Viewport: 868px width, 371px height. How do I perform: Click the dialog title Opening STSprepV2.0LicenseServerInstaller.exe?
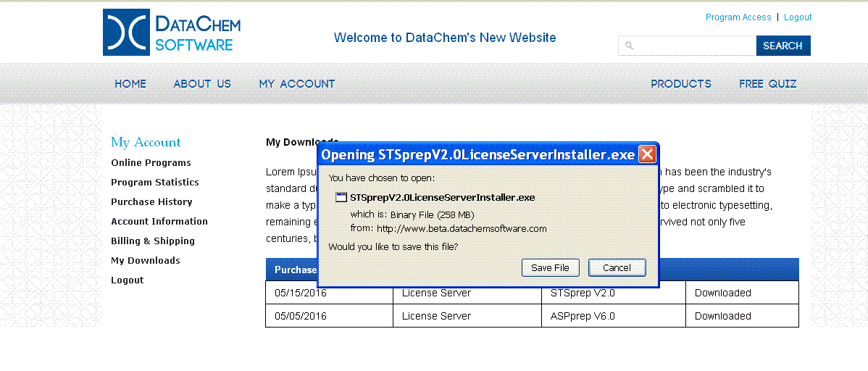click(x=477, y=154)
